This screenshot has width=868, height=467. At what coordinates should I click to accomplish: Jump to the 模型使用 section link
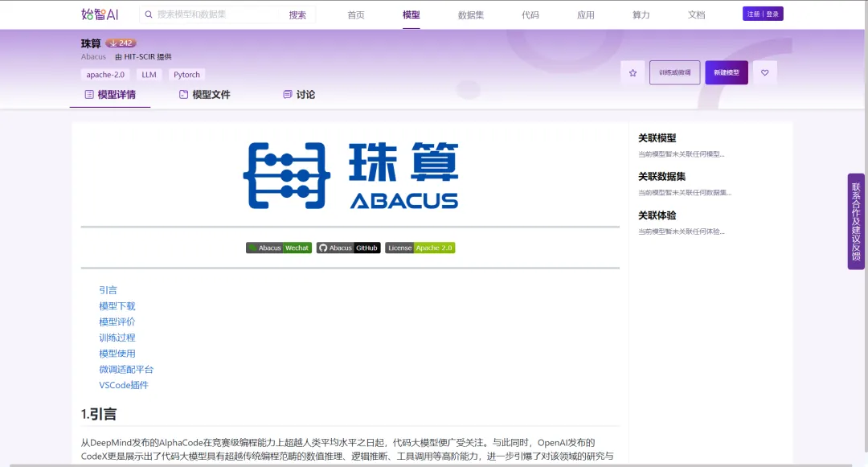click(117, 354)
